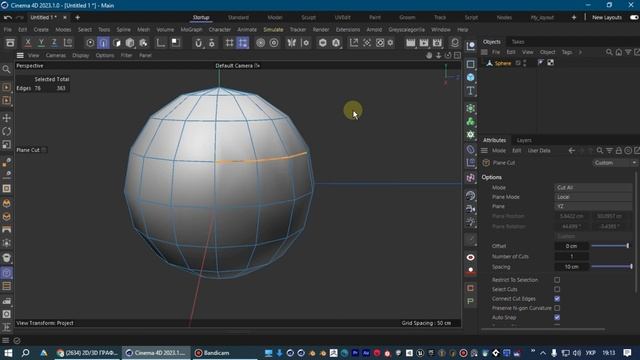Toggle the Sphere layer checkbox
The width and height of the screenshot is (640, 360).
(518, 63)
